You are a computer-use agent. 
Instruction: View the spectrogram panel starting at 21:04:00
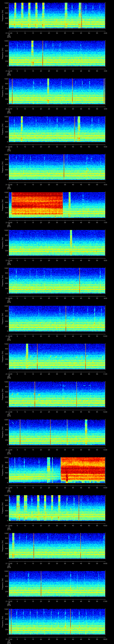click(57, 129)
